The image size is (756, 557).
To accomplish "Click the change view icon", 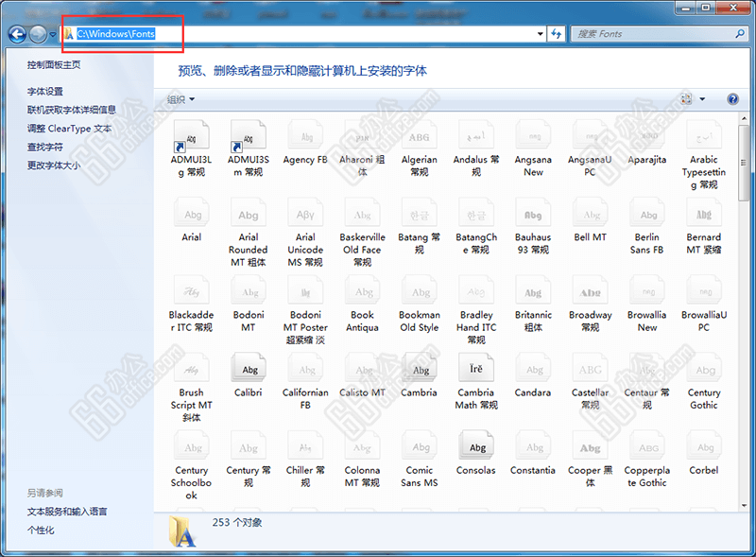I will tap(686, 99).
